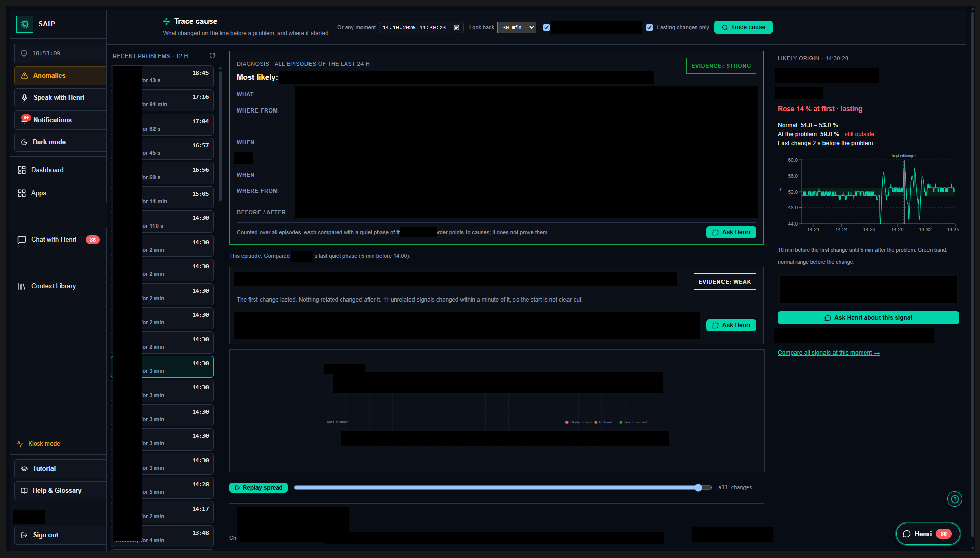Click the EVIDENCE: WEAK badge
The image size is (980, 558).
coord(725,282)
